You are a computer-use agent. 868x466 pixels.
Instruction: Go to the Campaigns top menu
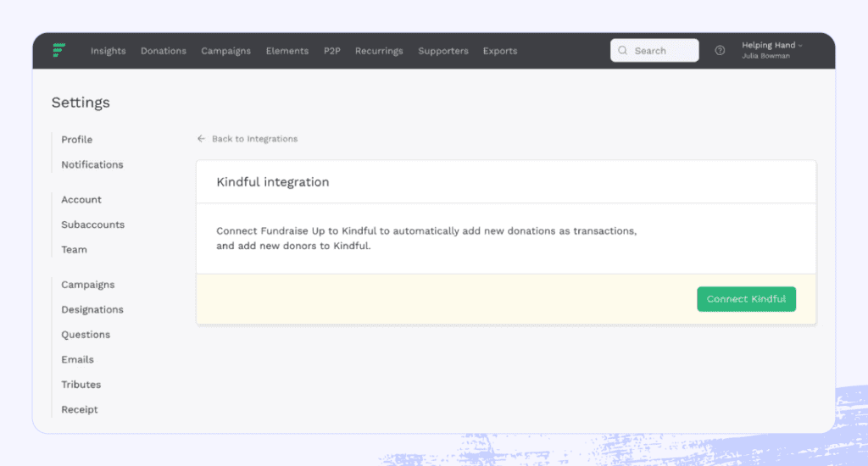pos(225,50)
